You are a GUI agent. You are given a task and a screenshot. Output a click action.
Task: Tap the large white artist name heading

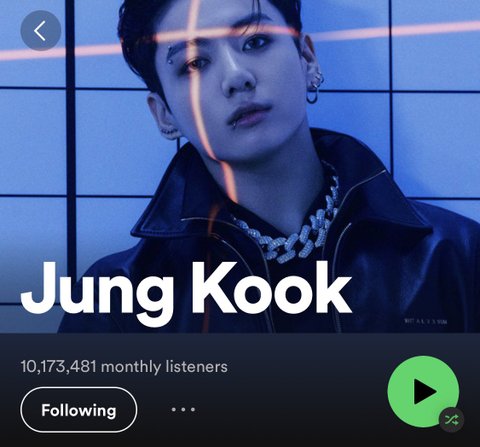[185, 293]
